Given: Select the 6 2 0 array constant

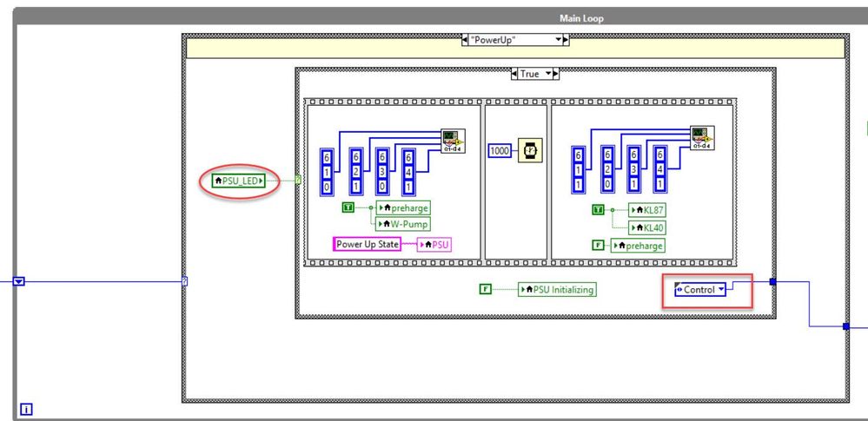Looking at the screenshot, I should [x=607, y=168].
